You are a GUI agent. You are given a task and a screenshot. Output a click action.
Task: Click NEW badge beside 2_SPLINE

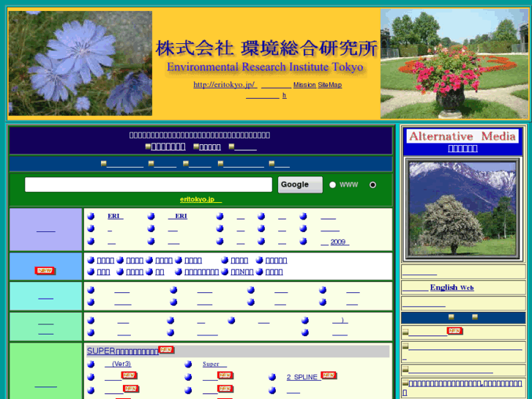(x=329, y=375)
